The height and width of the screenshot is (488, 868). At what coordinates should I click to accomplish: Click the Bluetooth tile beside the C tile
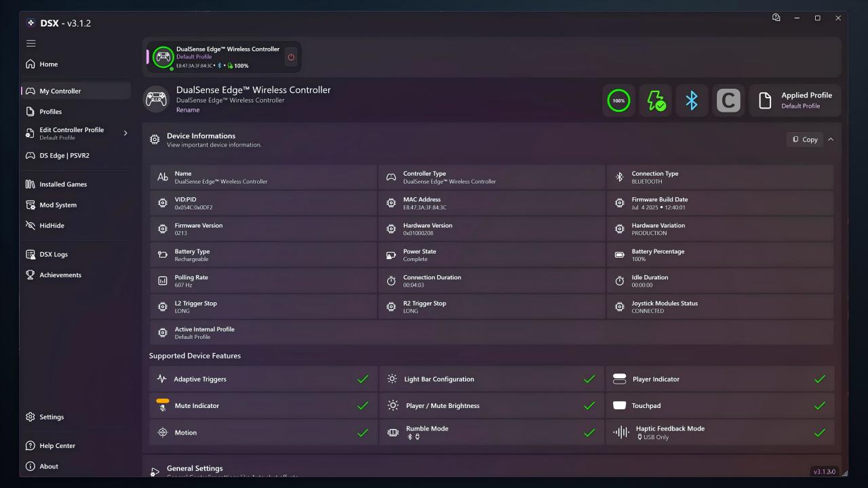[x=692, y=101]
